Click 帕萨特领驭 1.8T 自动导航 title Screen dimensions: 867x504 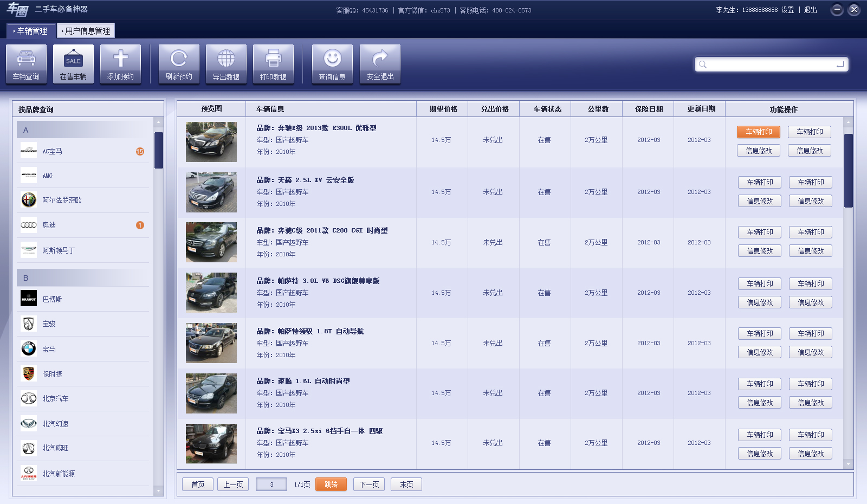[321, 331]
